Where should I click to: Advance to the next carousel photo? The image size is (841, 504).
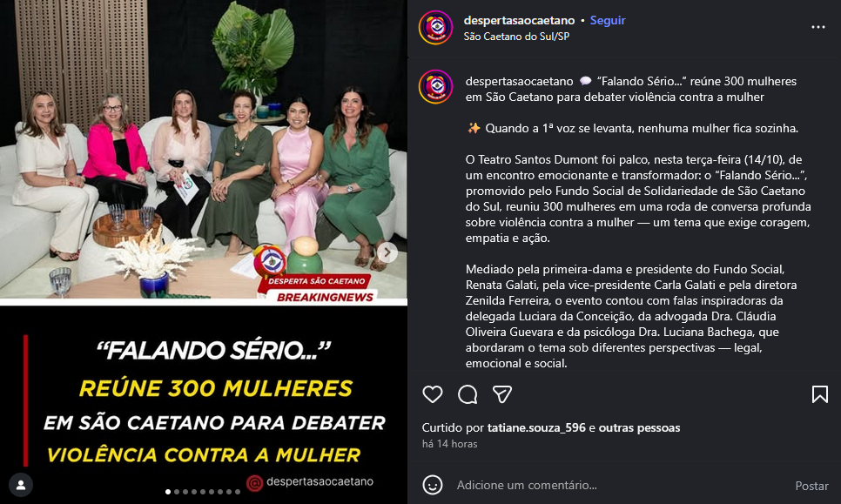(x=387, y=252)
